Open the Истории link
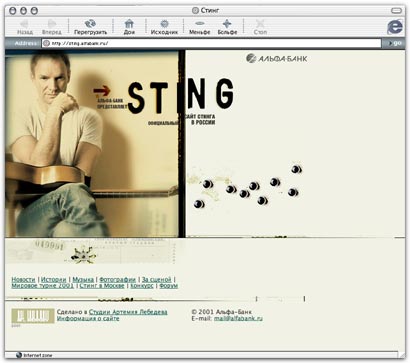This screenshot has height=363, width=410. point(54,279)
